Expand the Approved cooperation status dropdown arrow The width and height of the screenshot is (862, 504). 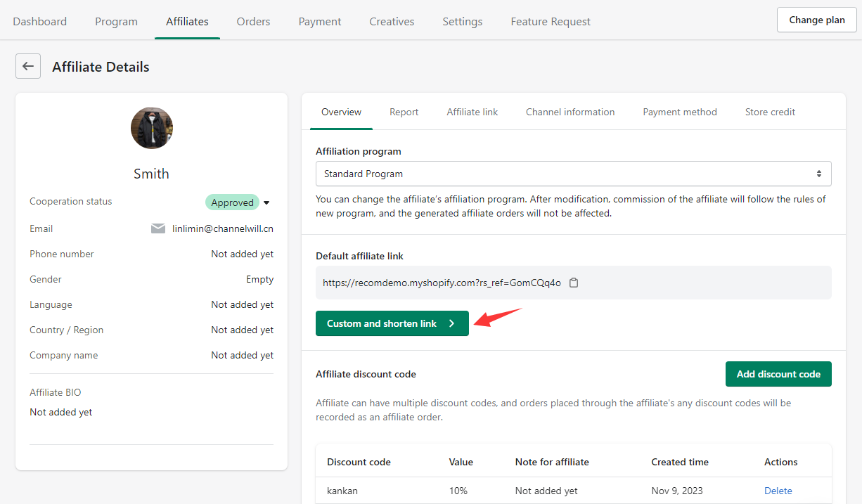coord(266,203)
